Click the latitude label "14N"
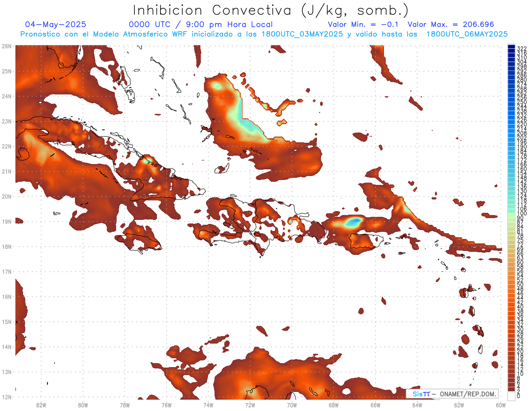532x411 pixels. (7, 347)
